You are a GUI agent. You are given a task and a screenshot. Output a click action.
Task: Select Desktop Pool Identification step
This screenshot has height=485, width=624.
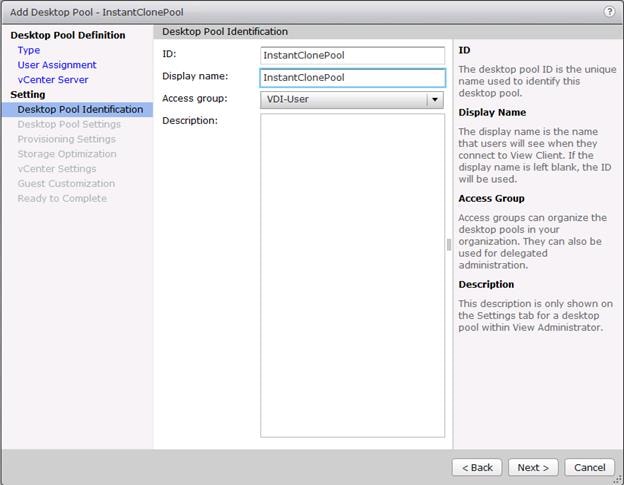point(77,109)
